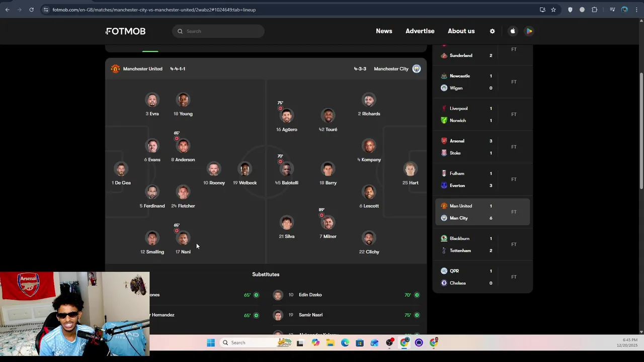Viewport: 644px width, 362px height.
Task: Open Outlook from the taskbar
Action: pyautogui.click(x=374, y=343)
